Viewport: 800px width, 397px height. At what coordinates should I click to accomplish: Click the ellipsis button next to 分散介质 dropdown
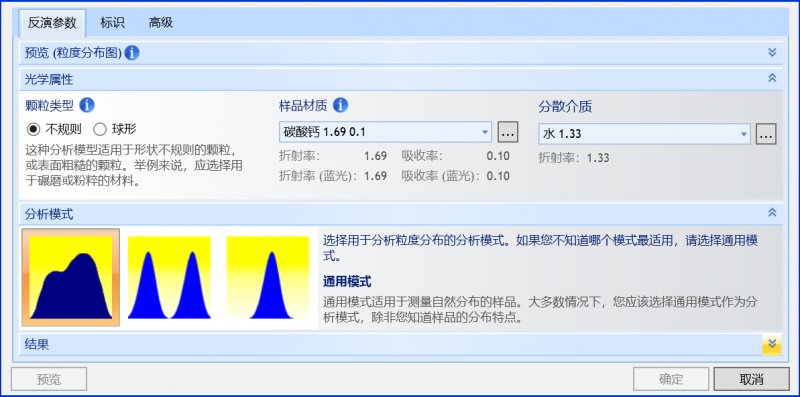pos(766,134)
